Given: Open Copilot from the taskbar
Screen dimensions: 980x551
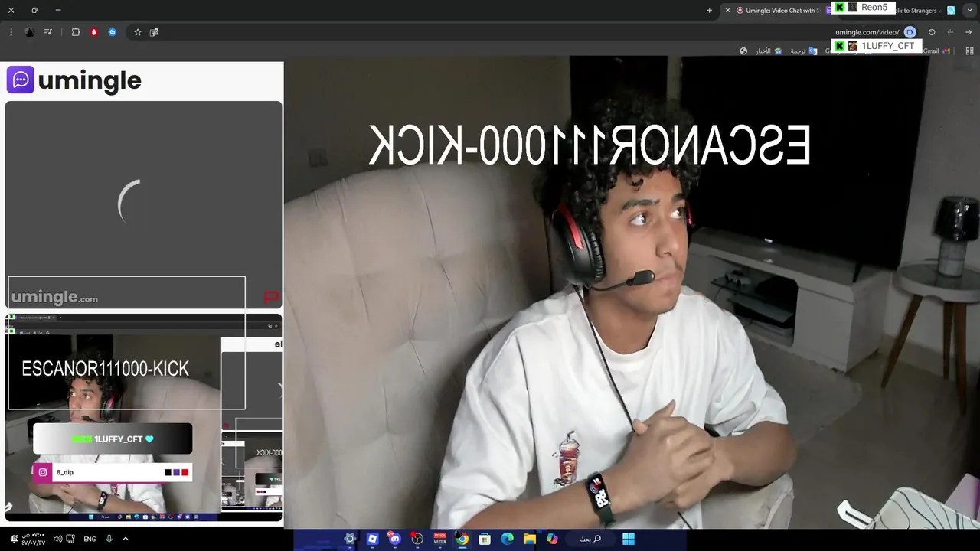Looking at the screenshot, I should coord(552,539).
